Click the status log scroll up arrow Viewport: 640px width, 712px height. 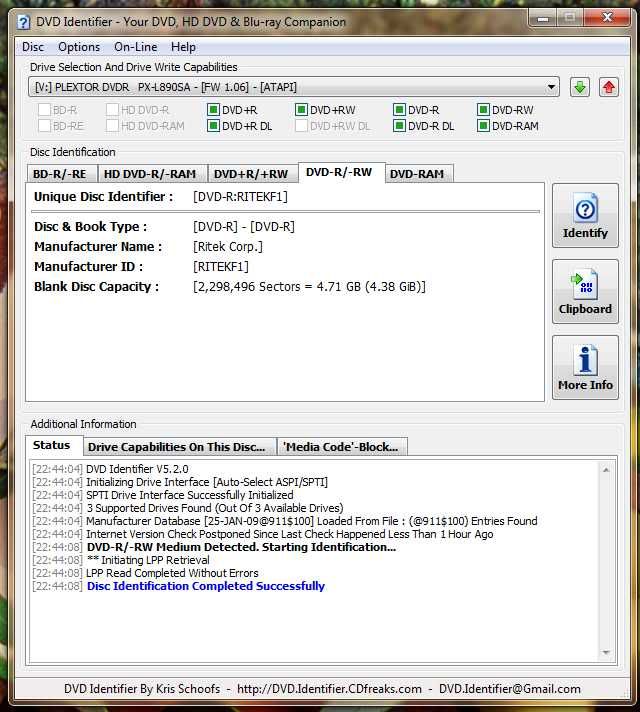pos(606,470)
